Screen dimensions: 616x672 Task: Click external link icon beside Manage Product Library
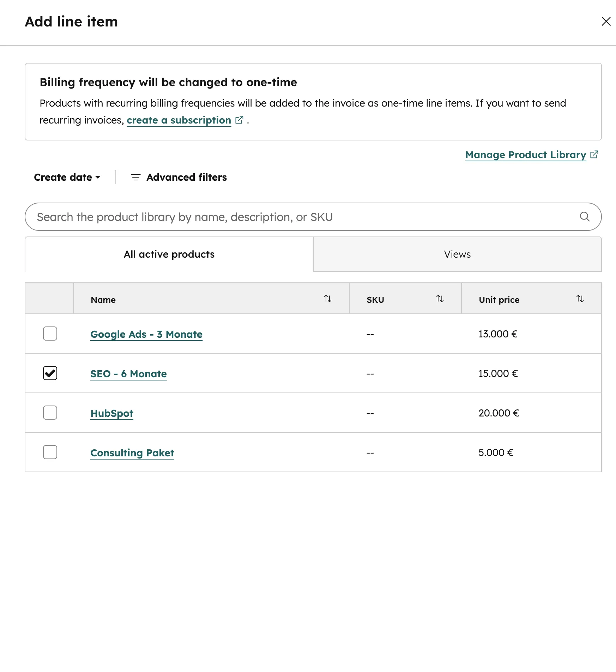pos(594,155)
